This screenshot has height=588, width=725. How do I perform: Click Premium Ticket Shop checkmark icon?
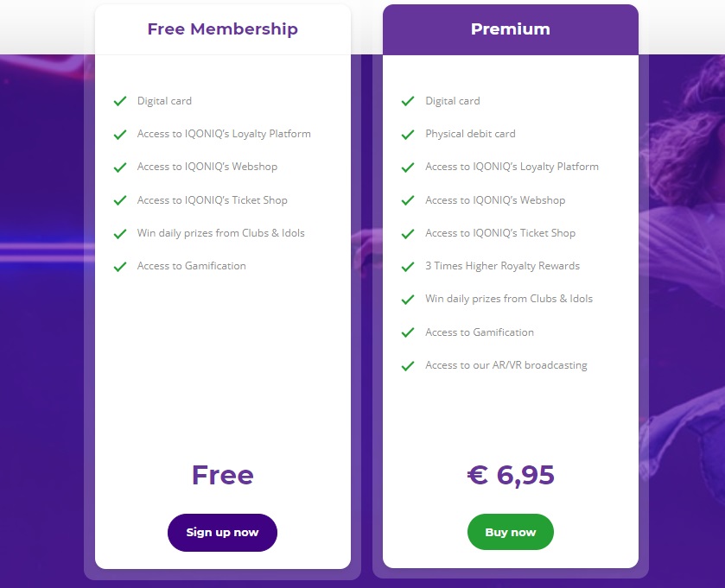(x=408, y=234)
